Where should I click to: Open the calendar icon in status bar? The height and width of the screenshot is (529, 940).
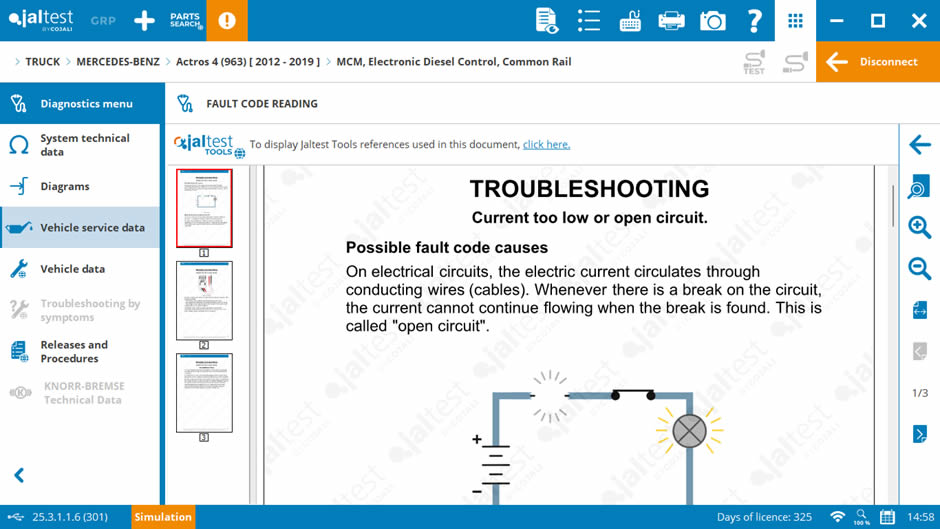point(887,517)
